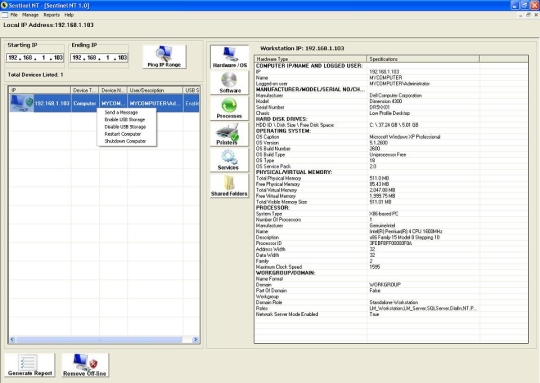
Task: Click HARD DISK DRIVES section heading
Action: coord(281,119)
